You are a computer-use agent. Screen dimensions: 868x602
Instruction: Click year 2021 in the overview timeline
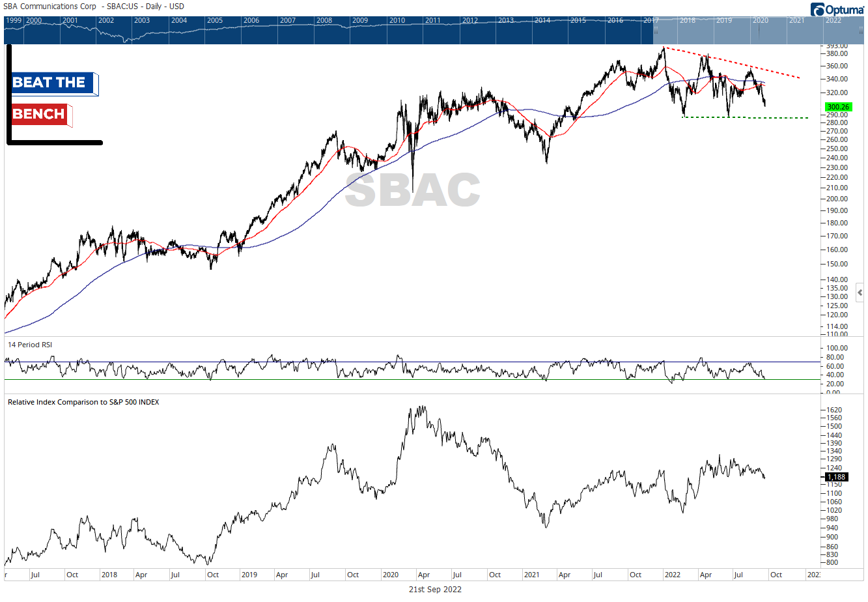796,21
